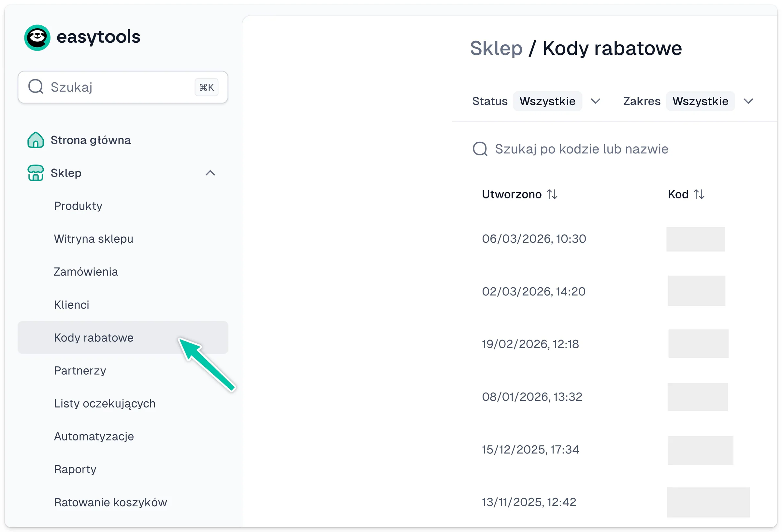Image resolution: width=782 pixels, height=532 pixels.
Task: Click the chevron next to Zakres filter
Action: point(748,101)
